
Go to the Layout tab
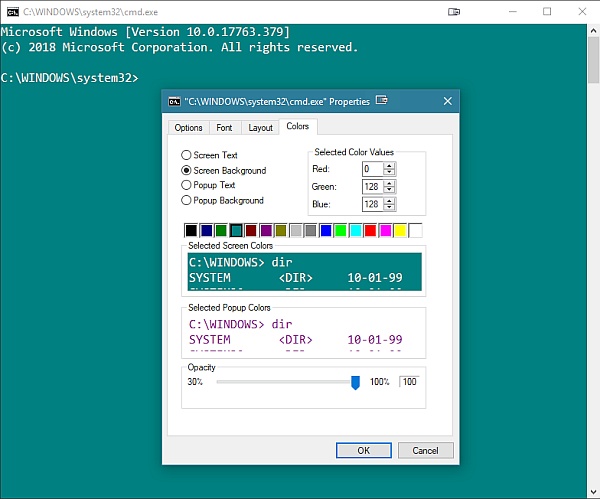click(x=260, y=127)
